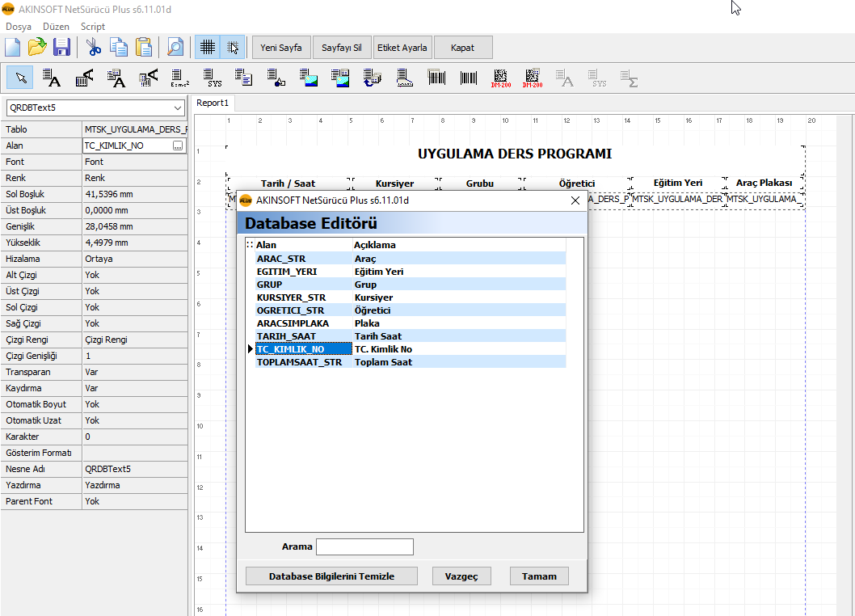Click Database Bilgilerini Temizle button
The width and height of the screenshot is (855, 616).
click(x=331, y=576)
